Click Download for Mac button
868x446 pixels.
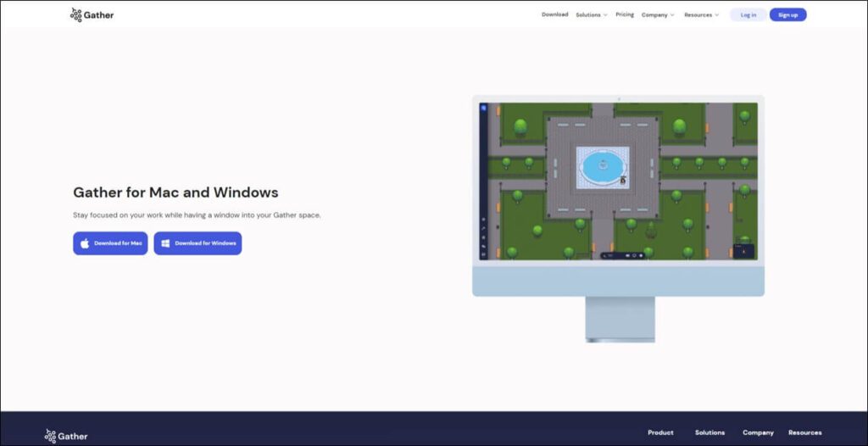[110, 243]
